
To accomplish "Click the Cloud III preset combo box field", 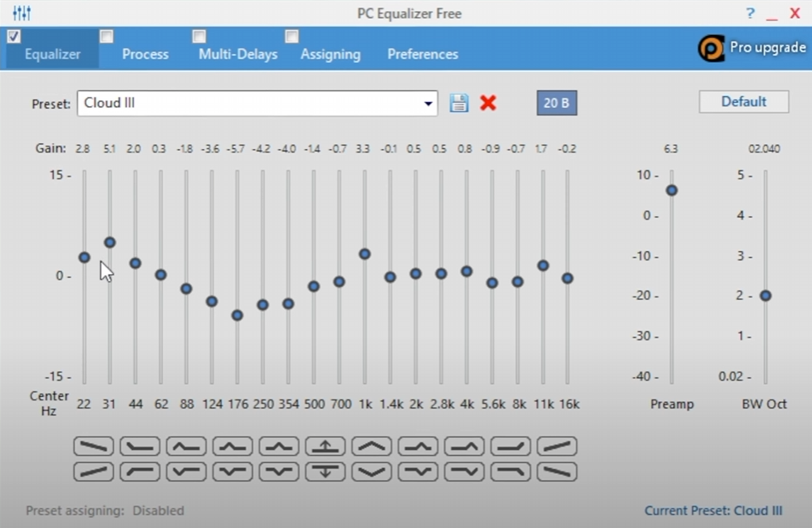I will 257,103.
